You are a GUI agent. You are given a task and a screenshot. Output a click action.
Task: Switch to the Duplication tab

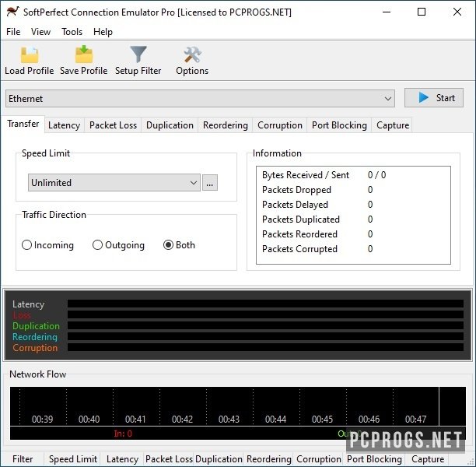170,125
